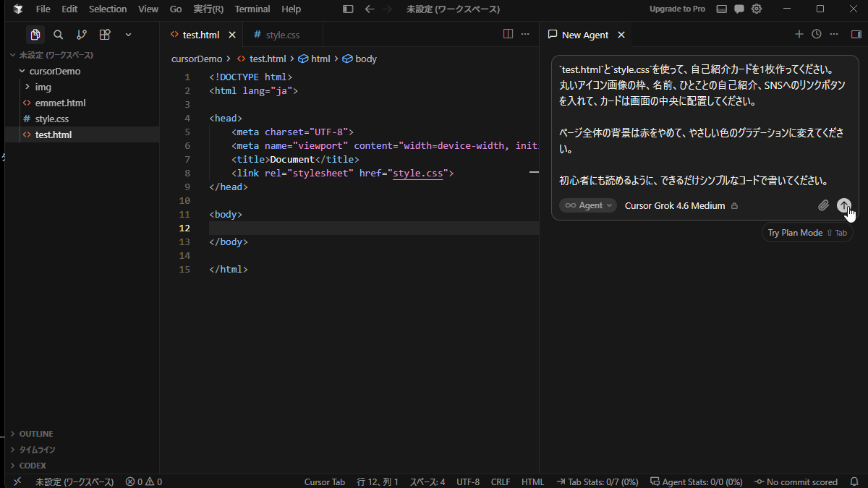The height and width of the screenshot is (488, 868).
Task: Show errors and warnings count in status bar
Action: point(143,481)
